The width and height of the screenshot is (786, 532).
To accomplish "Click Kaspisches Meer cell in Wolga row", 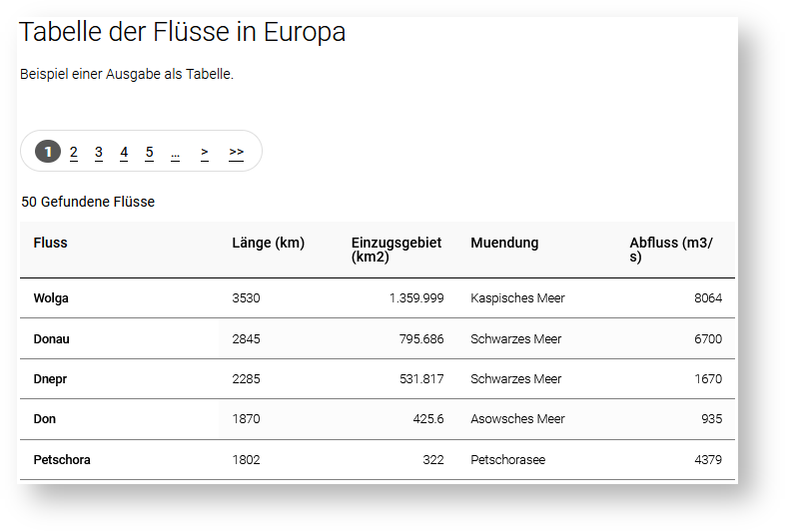I will pyautogui.click(x=517, y=298).
